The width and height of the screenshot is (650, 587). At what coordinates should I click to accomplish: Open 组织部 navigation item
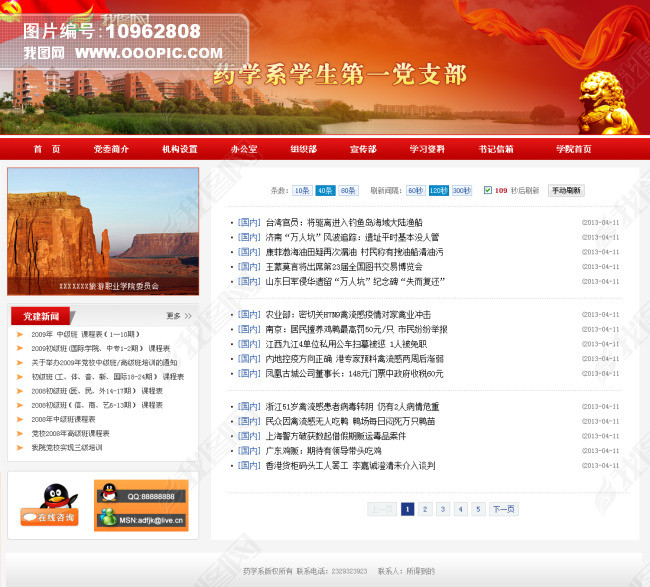coord(303,149)
